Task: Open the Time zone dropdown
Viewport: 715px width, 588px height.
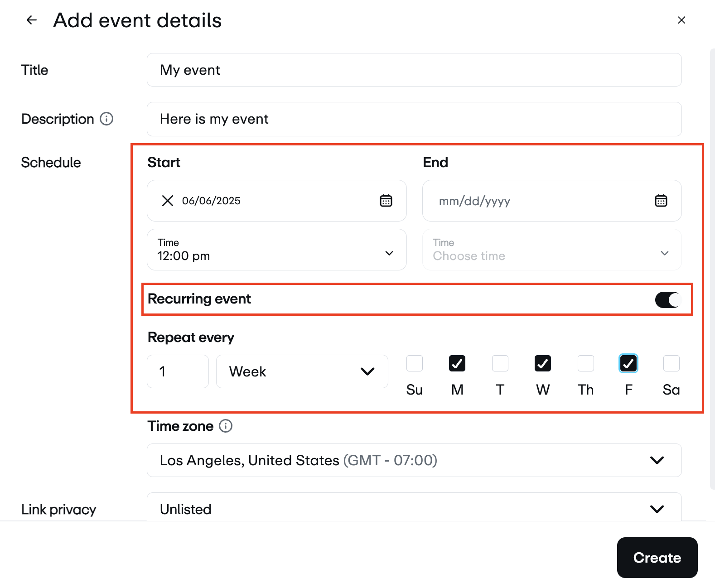Action: click(414, 460)
